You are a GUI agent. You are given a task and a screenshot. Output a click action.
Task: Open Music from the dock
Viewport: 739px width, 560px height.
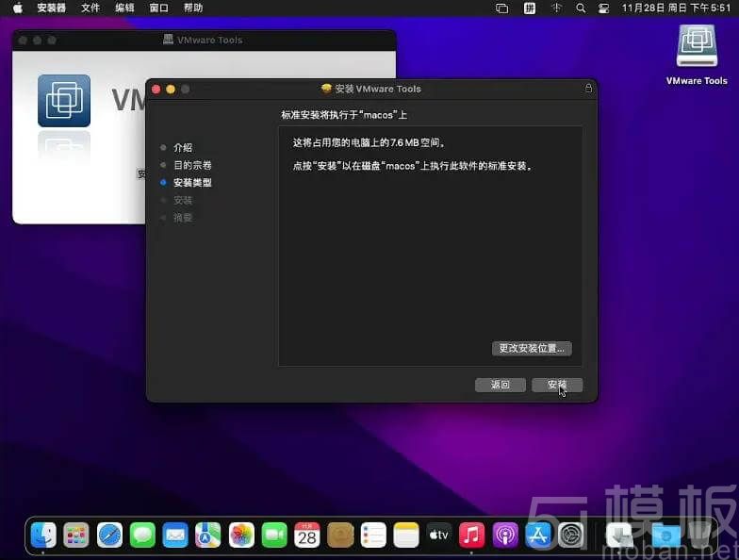(471, 535)
